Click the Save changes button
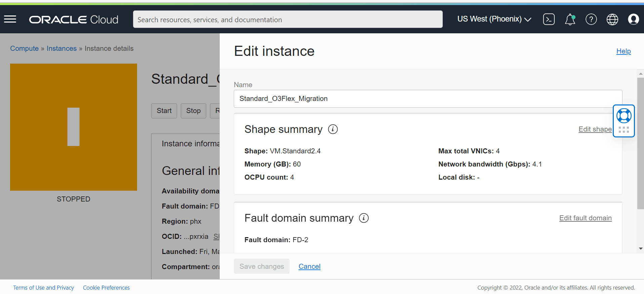644x294 pixels. [261, 266]
